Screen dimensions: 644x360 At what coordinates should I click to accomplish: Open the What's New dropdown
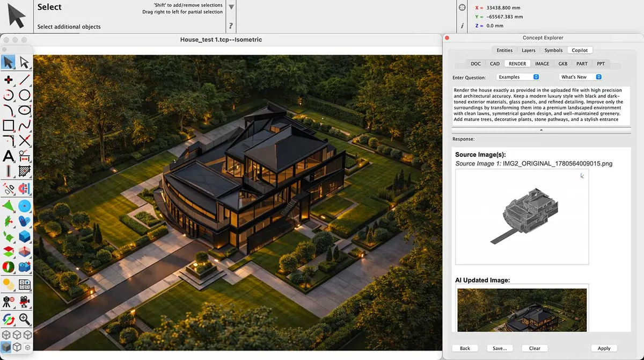coord(581,77)
